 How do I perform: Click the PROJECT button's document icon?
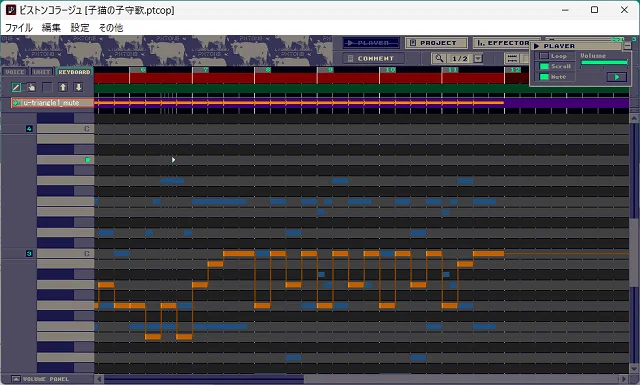pyautogui.click(x=413, y=43)
